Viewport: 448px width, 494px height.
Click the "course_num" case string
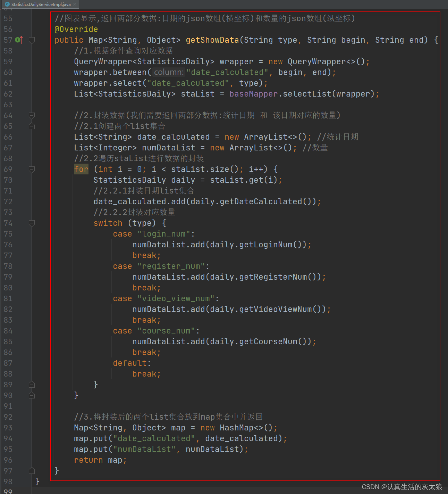coord(166,331)
